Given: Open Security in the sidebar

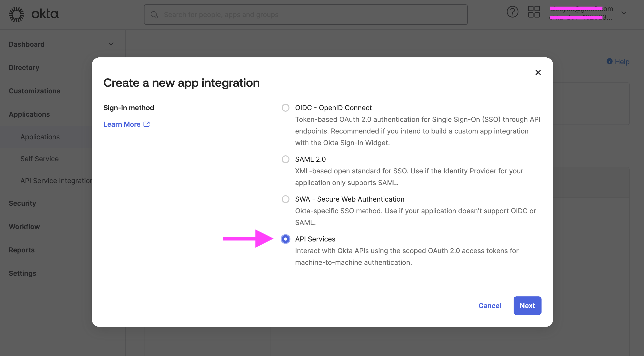Looking at the screenshot, I should [23, 203].
